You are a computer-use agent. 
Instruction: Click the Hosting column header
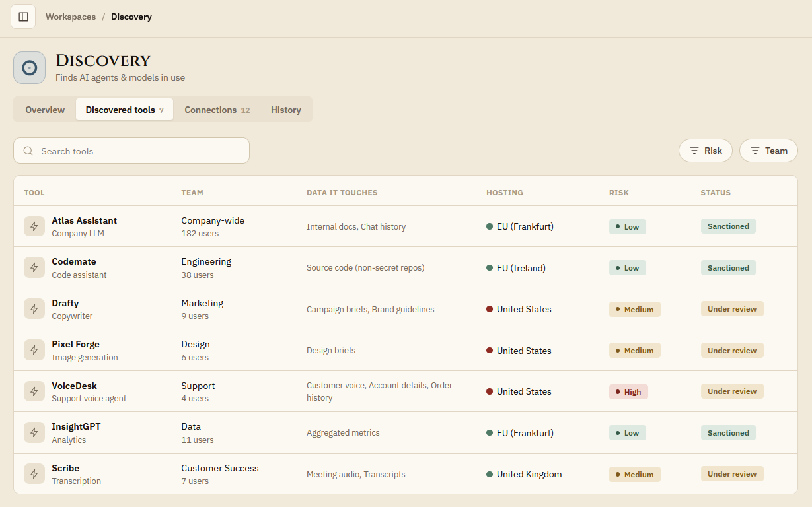505,193
